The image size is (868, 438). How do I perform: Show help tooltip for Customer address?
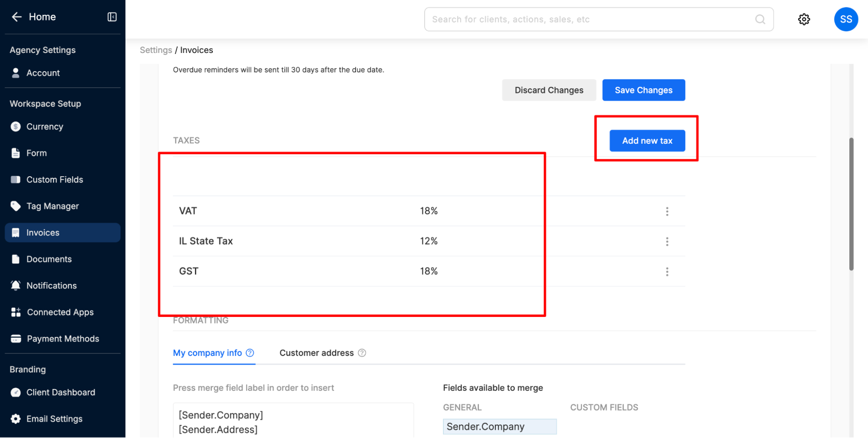362,353
